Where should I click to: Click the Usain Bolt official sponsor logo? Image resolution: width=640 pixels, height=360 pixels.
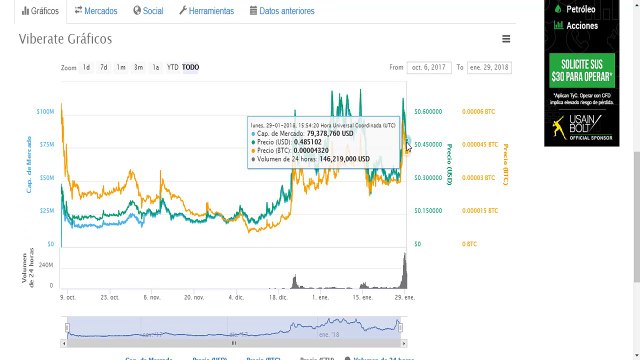(582, 127)
